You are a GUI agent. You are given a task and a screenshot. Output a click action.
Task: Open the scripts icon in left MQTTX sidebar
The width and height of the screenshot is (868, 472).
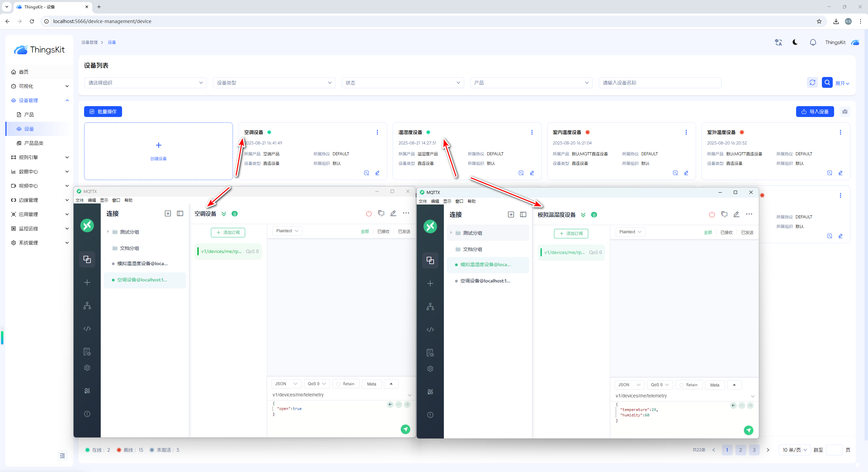(x=87, y=329)
